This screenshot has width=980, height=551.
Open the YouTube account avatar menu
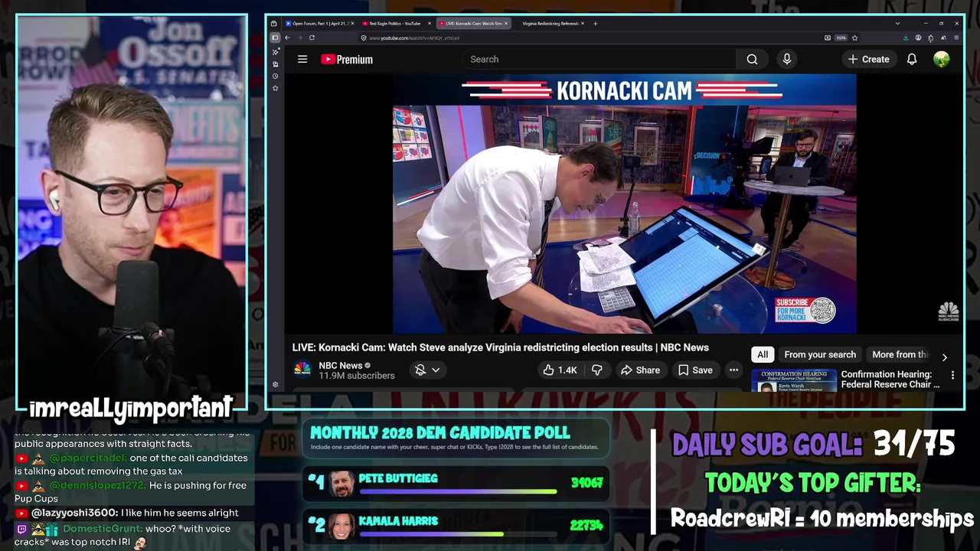tap(942, 59)
